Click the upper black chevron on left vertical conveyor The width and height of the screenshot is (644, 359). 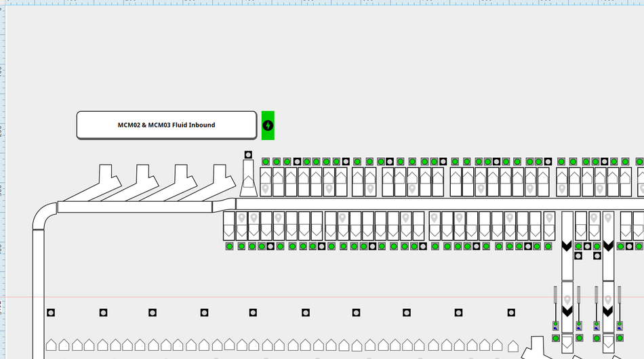567,246
